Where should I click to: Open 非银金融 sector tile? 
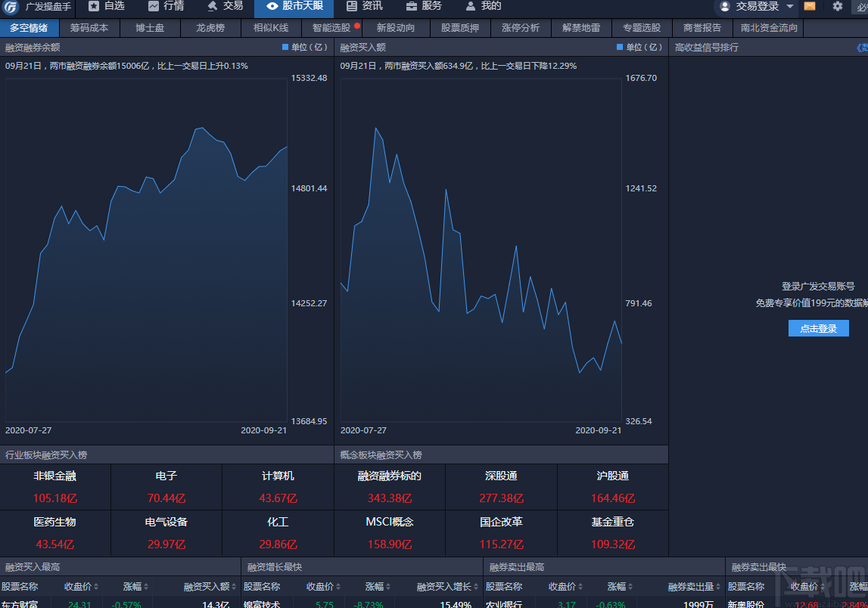click(55, 487)
